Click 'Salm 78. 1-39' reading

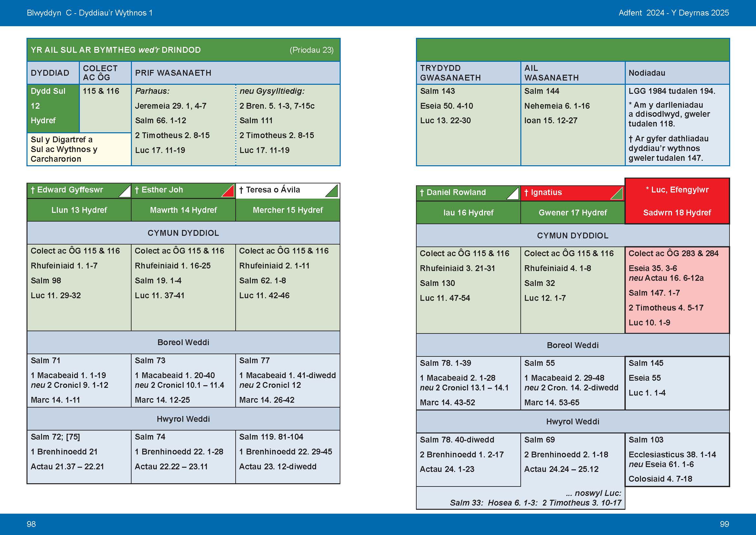445,363
